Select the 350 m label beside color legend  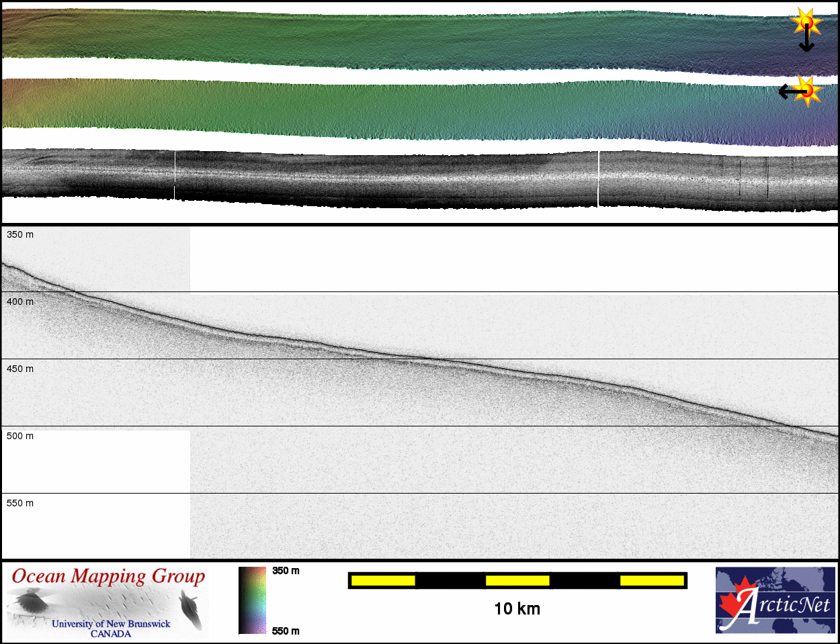click(286, 571)
